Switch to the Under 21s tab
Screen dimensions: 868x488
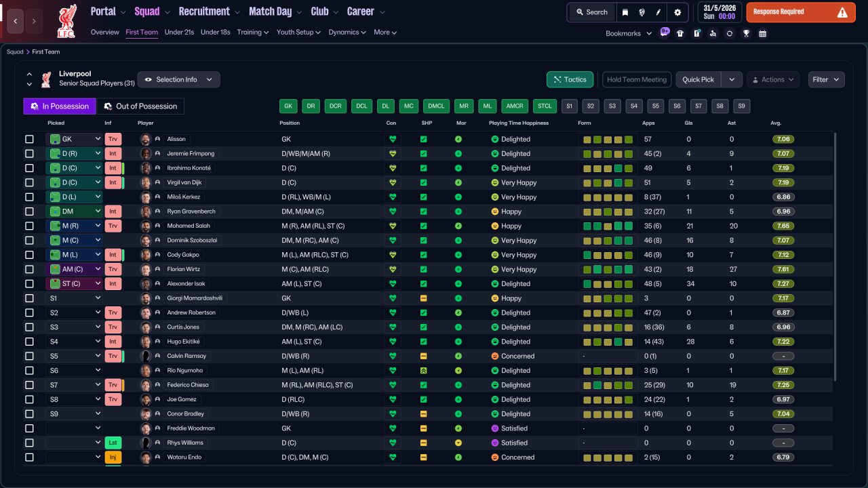[x=180, y=32]
